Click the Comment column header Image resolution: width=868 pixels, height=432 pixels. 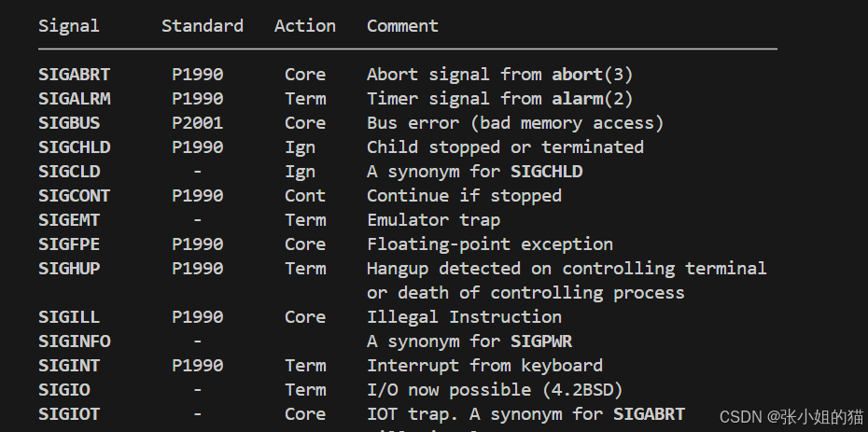click(402, 26)
